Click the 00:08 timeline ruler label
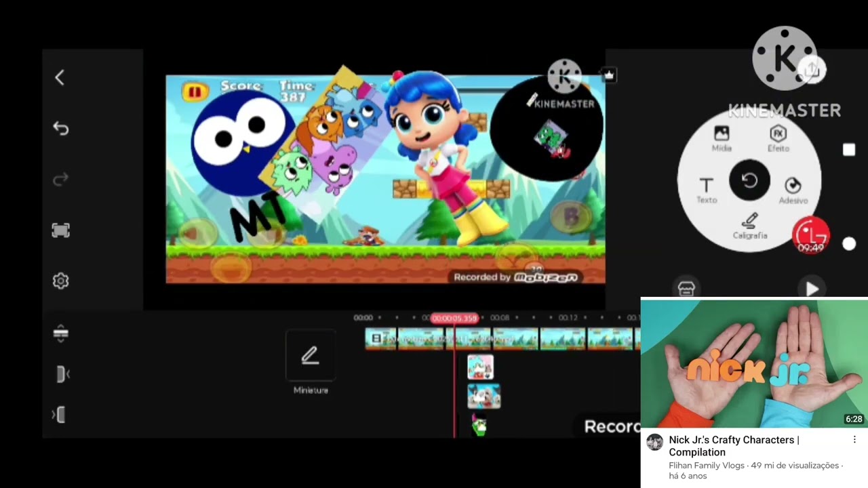 499,318
